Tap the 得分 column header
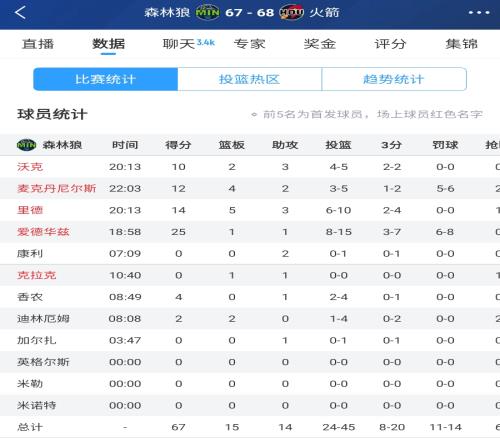 tap(178, 145)
